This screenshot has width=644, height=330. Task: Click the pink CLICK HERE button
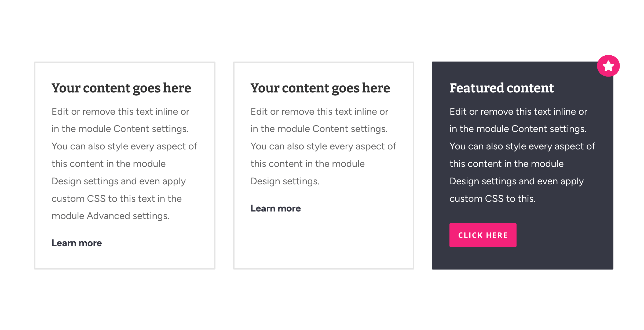click(483, 235)
